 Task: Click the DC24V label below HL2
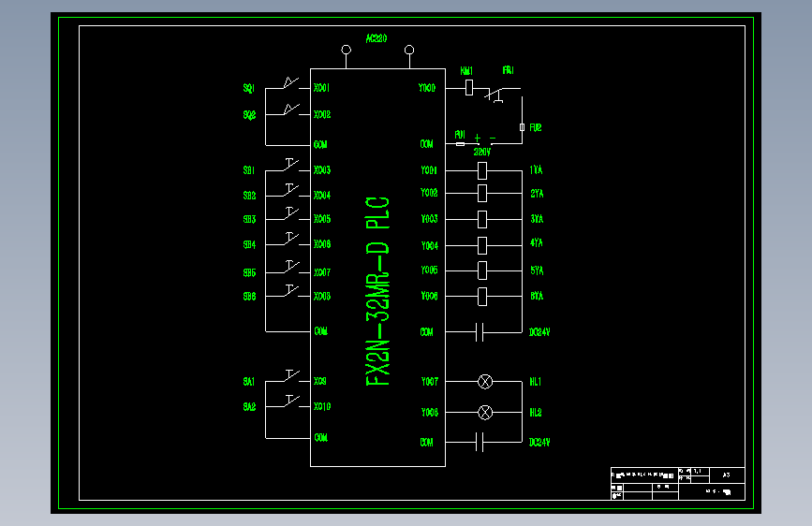point(539,442)
